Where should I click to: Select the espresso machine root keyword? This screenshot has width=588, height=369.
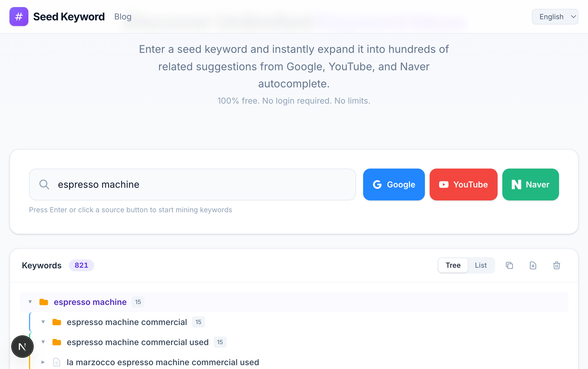pos(90,302)
